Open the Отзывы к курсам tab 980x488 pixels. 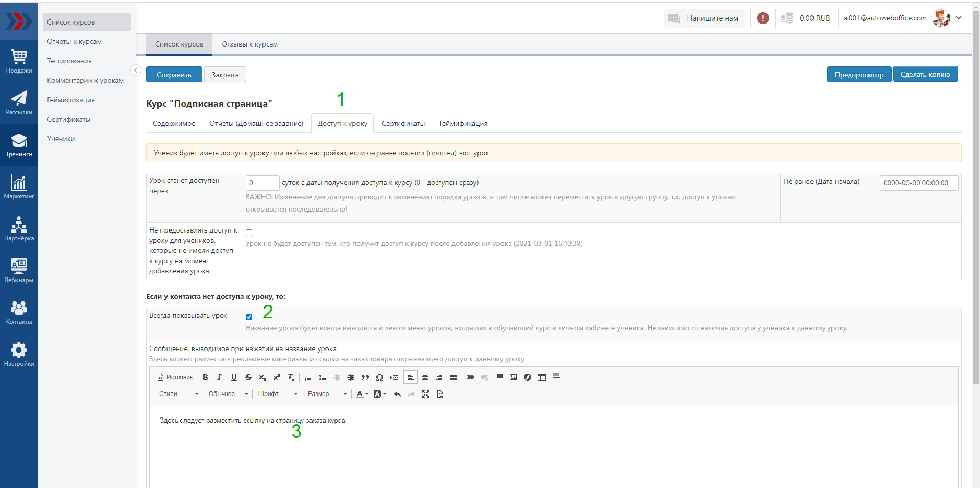[x=250, y=44]
